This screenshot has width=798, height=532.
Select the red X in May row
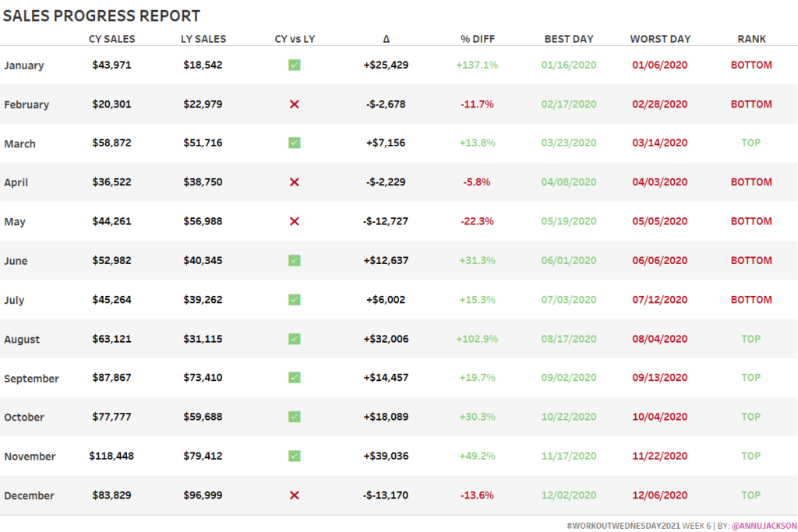[294, 221]
